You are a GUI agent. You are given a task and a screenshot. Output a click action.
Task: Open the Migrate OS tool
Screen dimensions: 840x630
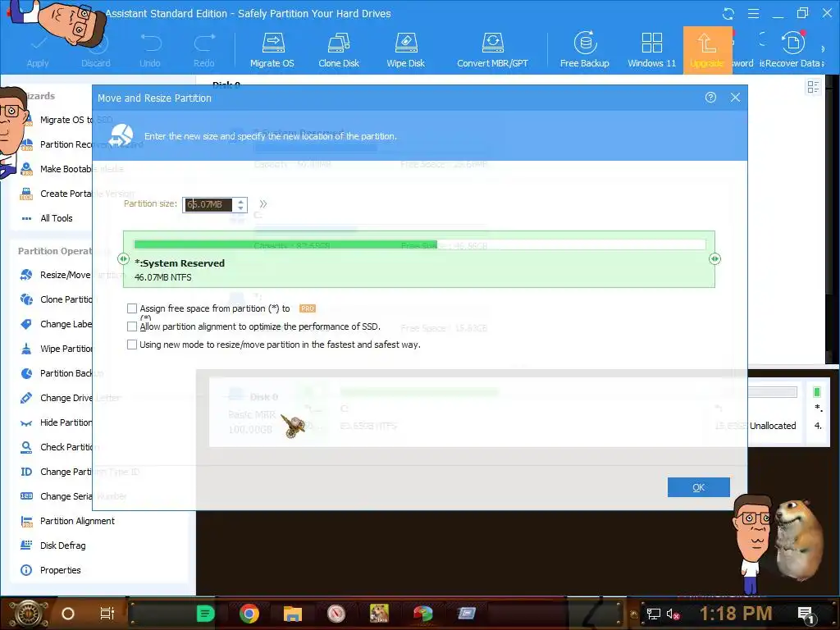pos(272,50)
